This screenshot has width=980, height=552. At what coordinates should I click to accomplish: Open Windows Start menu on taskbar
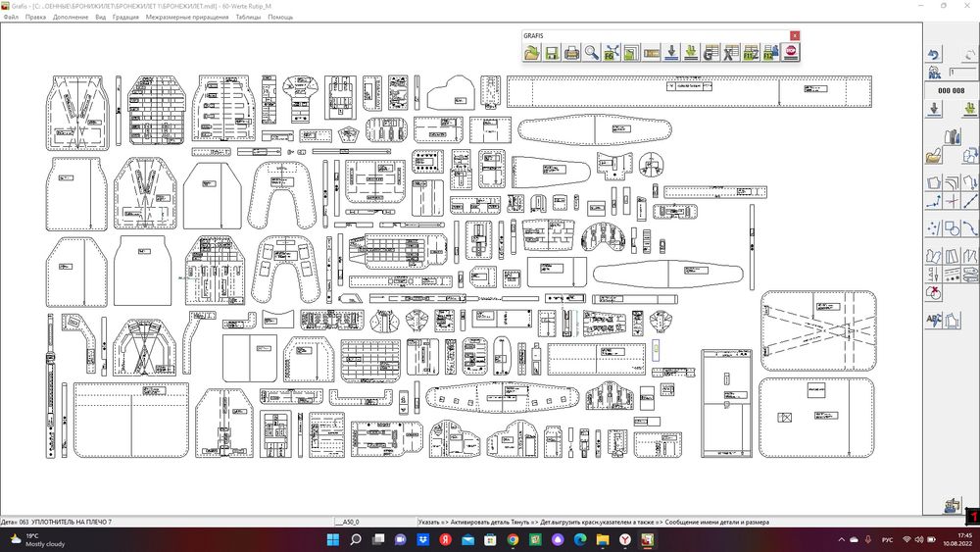[331, 539]
